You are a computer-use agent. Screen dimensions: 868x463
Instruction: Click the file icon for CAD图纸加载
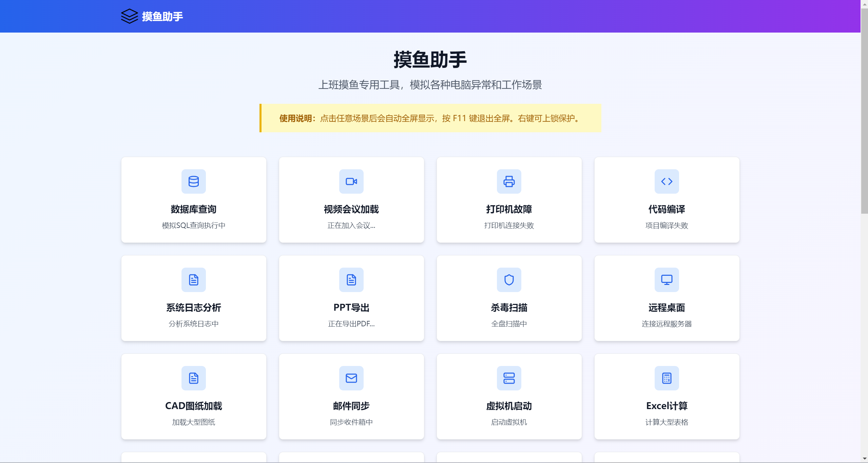(193, 378)
